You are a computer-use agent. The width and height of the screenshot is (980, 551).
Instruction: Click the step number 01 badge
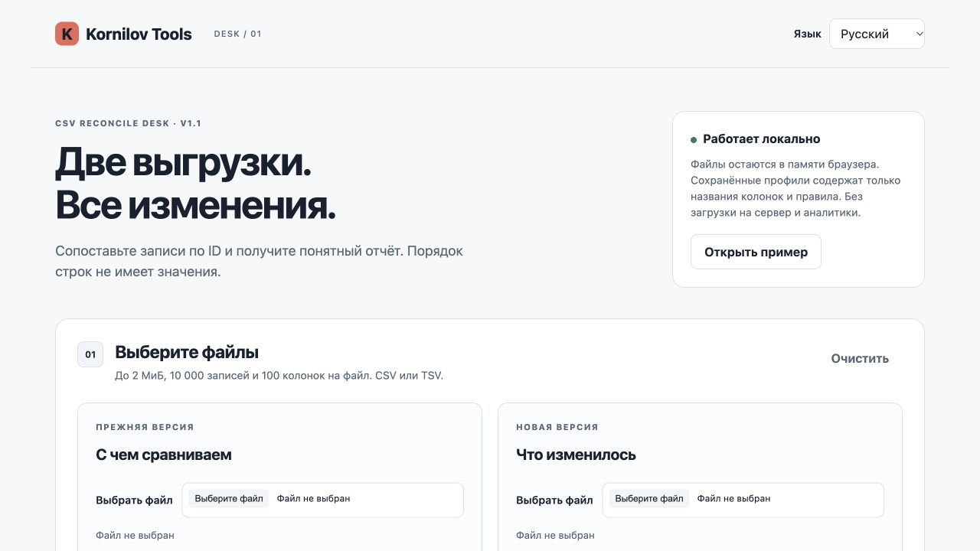(x=90, y=354)
